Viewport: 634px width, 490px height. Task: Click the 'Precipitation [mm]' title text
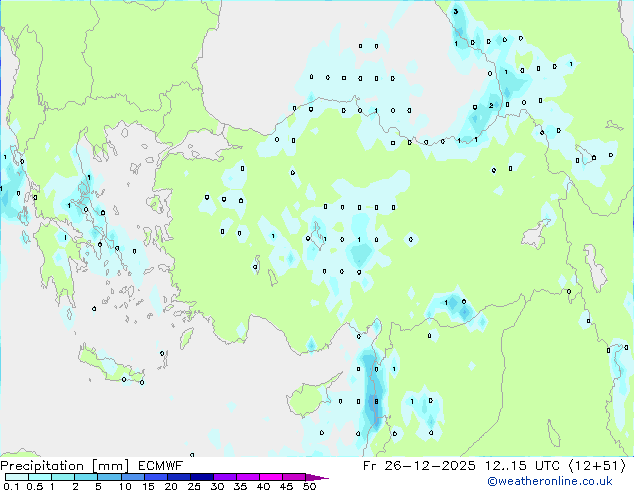pyautogui.click(x=64, y=466)
